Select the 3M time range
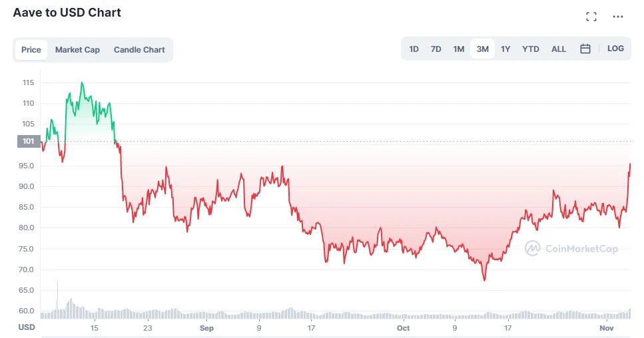The width and height of the screenshot is (644, 338). (482, 49)
